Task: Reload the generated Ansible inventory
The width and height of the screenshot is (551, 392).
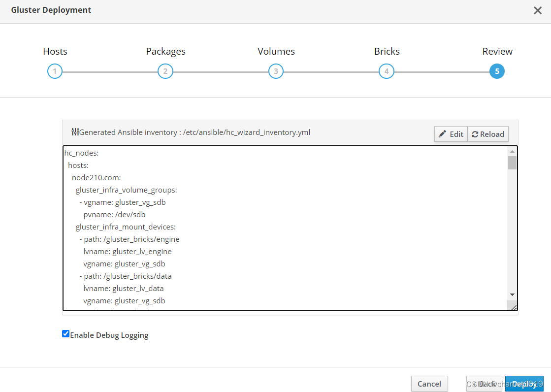Action: (x=488, y=134)
